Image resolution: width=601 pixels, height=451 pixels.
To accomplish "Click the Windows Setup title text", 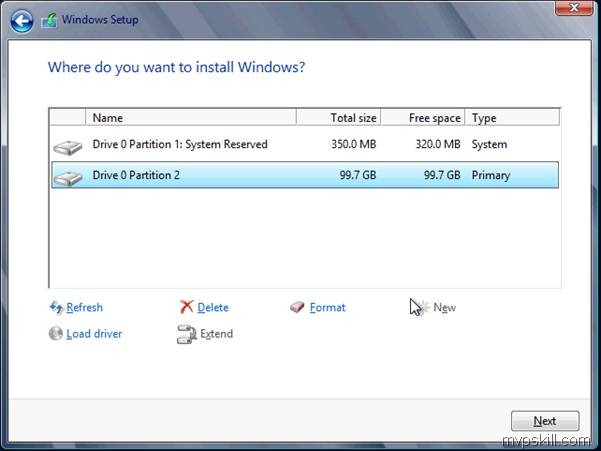I will click(x=100, y=20).
